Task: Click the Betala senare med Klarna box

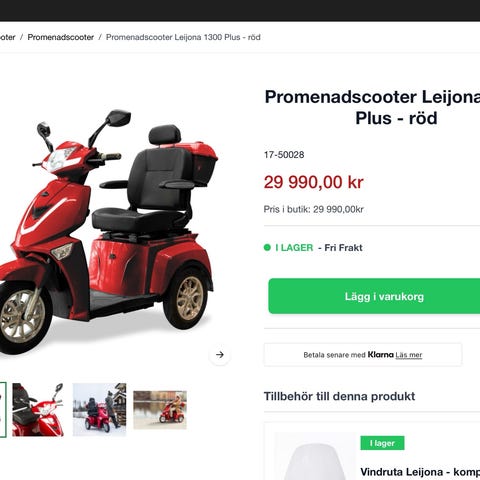Action: tap(363, 355)
